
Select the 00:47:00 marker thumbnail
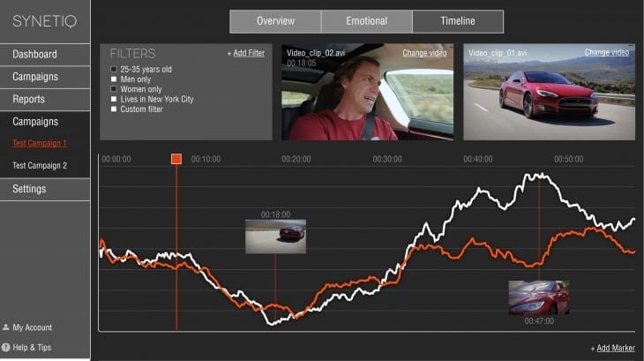pyautogui.click(x=539, y=297)
